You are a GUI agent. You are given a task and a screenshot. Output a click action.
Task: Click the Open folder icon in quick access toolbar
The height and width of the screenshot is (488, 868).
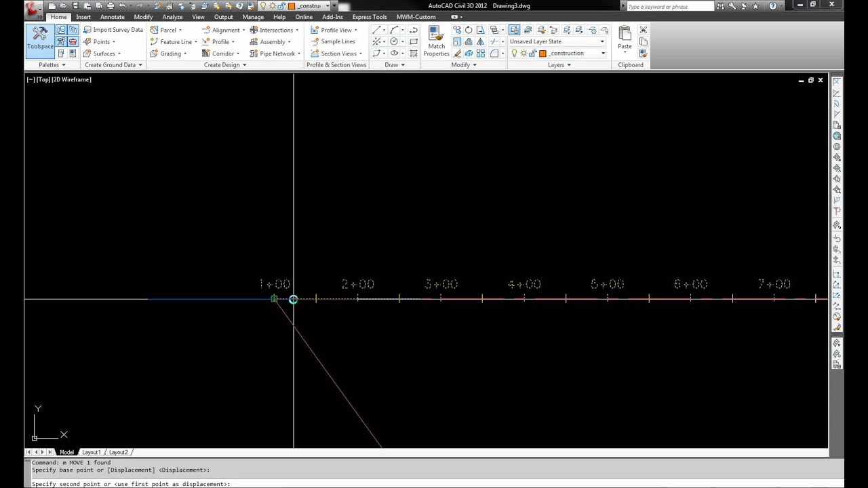(x=63, y=5)
